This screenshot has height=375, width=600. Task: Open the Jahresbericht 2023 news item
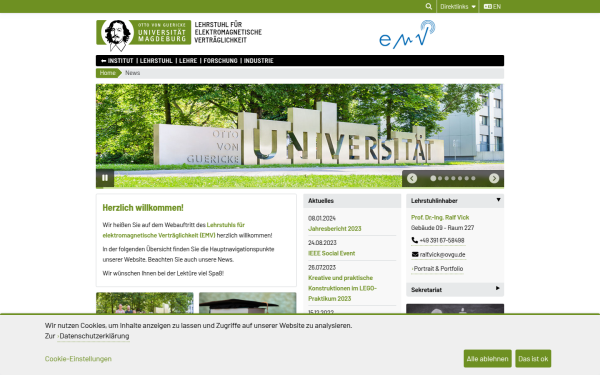pos(334,228)
